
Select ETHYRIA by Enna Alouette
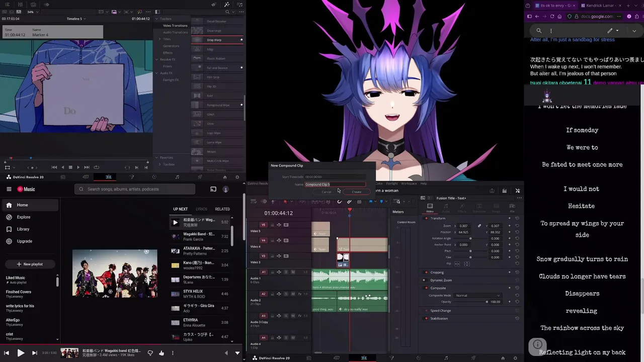pyautogui.click(x=200, y=322)
